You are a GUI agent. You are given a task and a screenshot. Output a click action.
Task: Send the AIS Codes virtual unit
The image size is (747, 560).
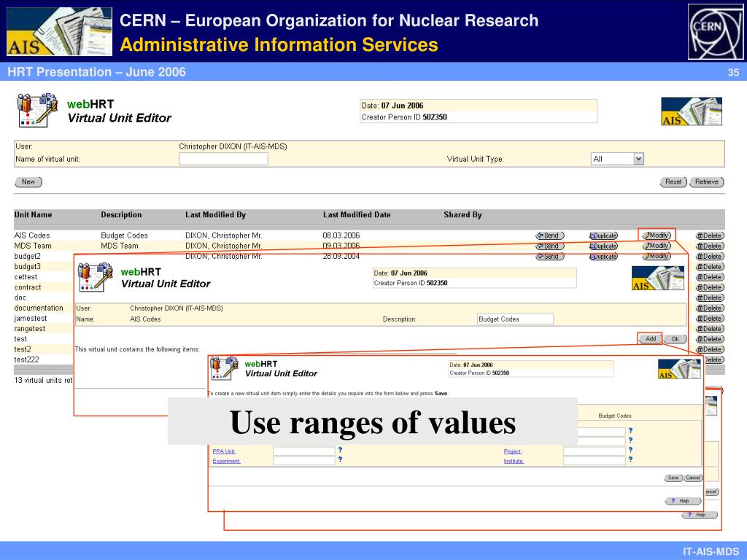tap(550, 236)
